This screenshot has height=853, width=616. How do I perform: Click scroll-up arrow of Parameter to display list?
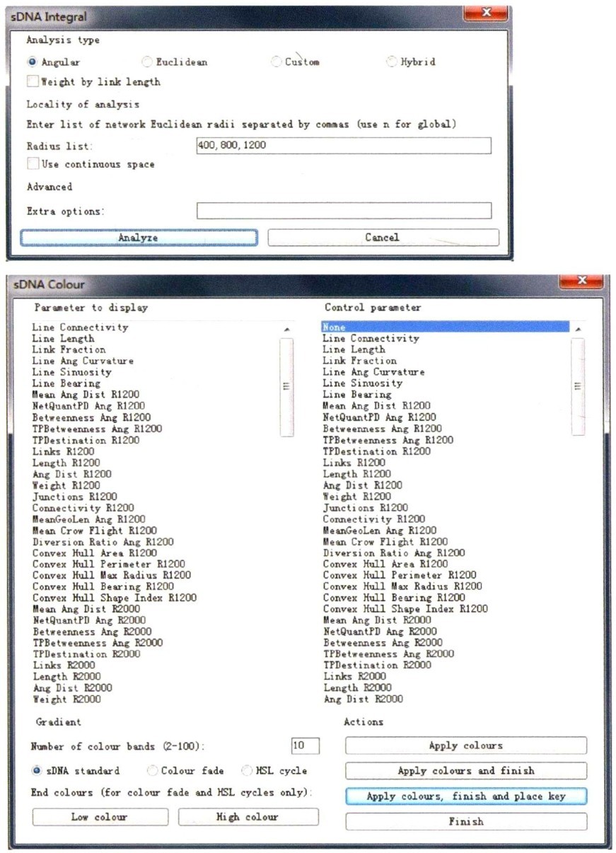pos(286,330)
